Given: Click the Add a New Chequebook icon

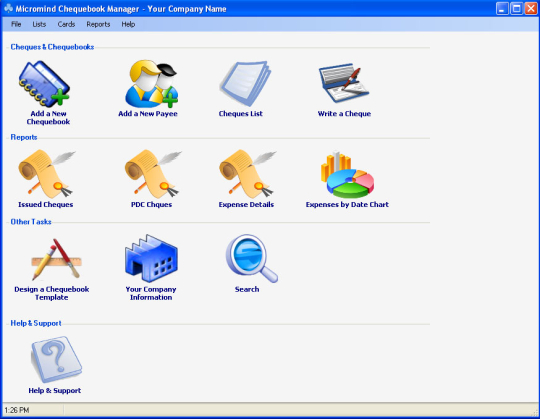Looking at the screenshot, I should coord(44,84).
